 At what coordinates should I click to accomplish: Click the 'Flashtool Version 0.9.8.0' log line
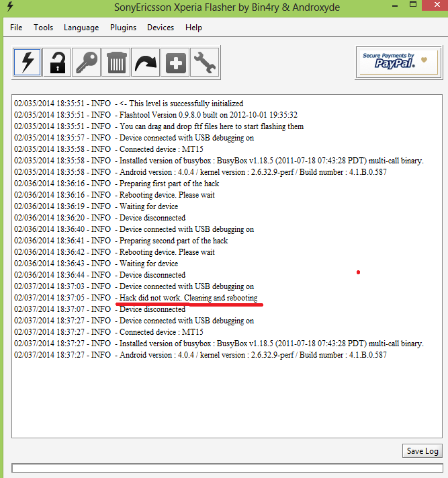click(156, 115)
